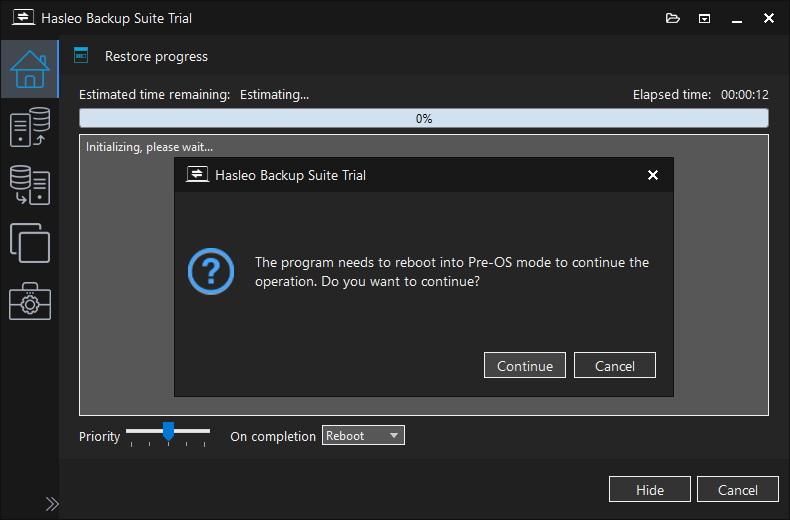Click the open folder icon in title bar

click(x=673, y=19)
